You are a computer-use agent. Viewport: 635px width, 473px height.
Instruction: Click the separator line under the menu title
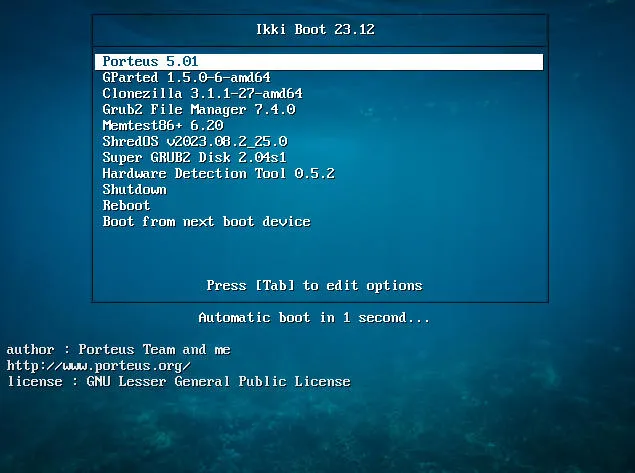pyautogui.click(x=320, y=46)
